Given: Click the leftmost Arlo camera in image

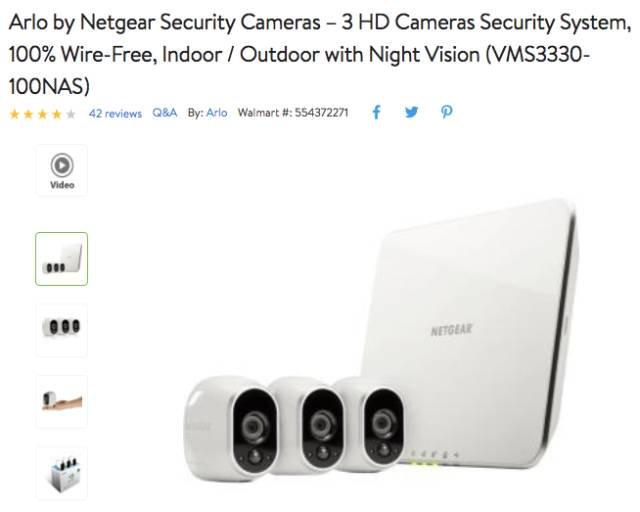Looking at the screenshot, I should [231, 427].
